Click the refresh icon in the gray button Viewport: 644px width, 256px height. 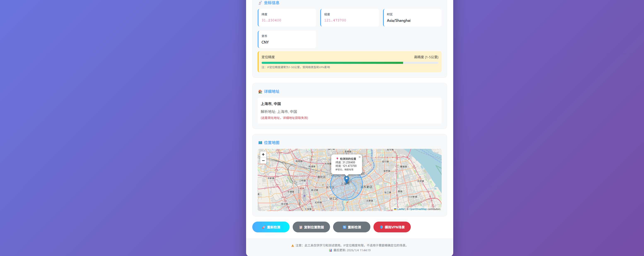point(344,227)
